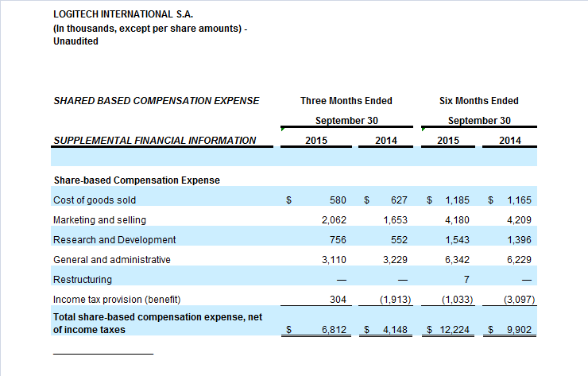Select the Research and Development value 1,543
Viewport: 588px width, 376px height.
coord(457,240)
